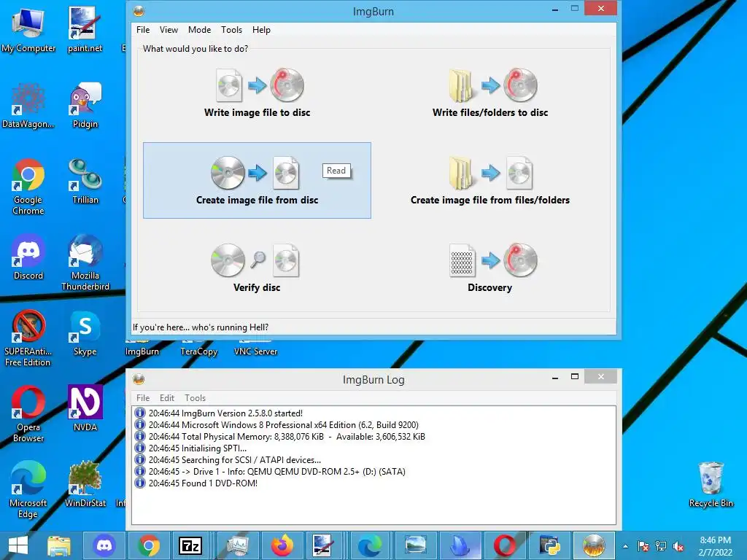
Task: Open the Help menu in ImgBurn
Action: (261, 29)
